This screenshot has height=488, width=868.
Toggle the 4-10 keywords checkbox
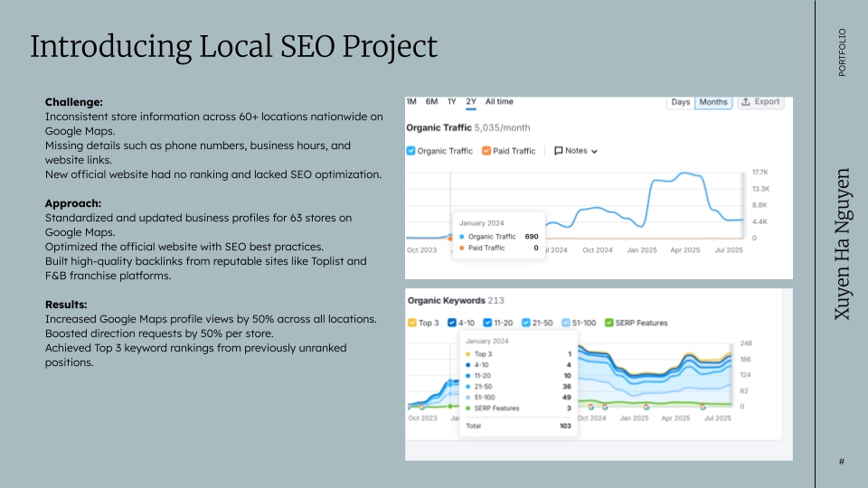coord(452,323)
